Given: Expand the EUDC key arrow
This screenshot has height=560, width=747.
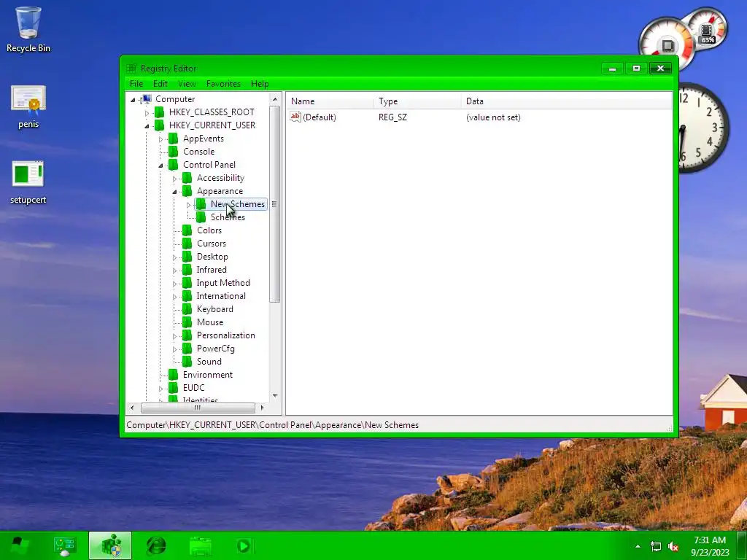Looking at the screenshot, I should click(x=160, y=389).
